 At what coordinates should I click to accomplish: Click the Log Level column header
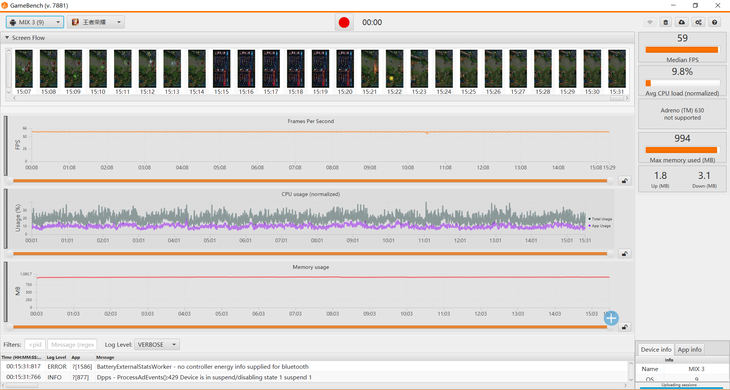click(57, 357)
